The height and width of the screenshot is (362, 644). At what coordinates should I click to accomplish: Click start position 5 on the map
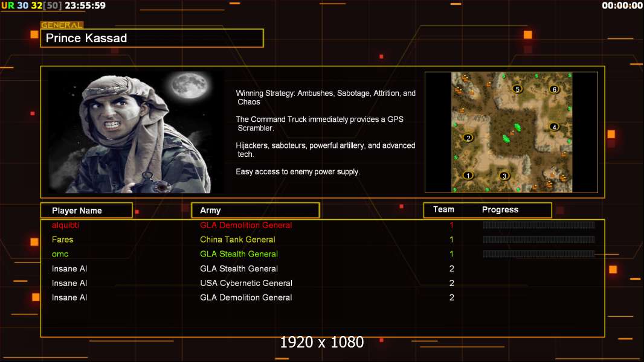coord(518,89)
